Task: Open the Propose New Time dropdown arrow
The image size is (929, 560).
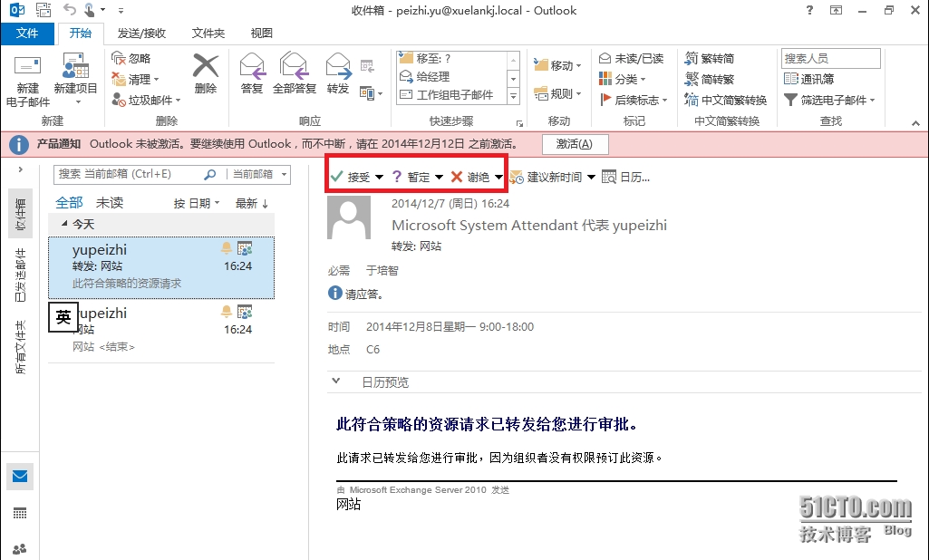Action: click(591, 177)
